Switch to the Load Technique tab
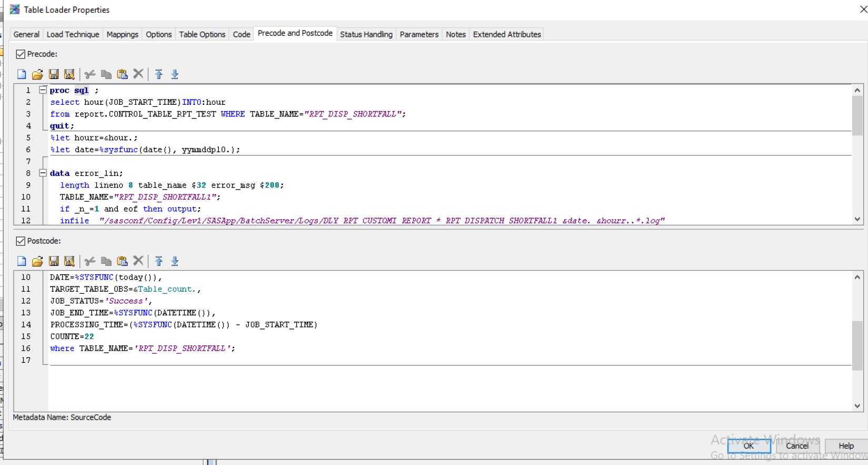This screenshot has height=465, width=868. tap(73, 34)
